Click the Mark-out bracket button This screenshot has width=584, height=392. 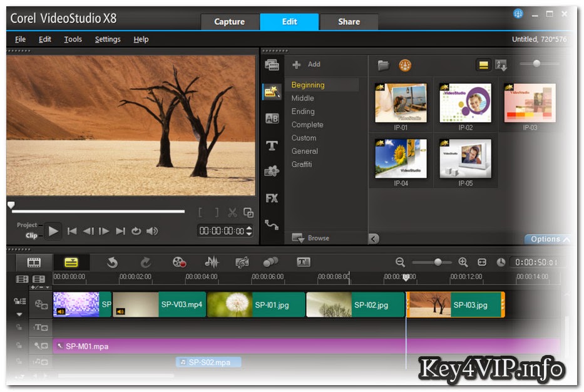(x=217, y=213)
